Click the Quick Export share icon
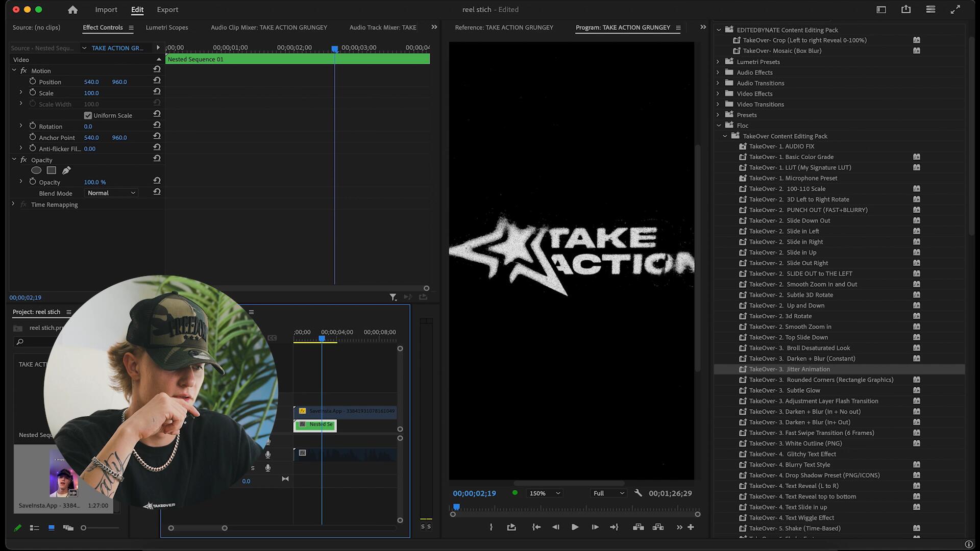This screenshot has width=980, height=551. coord(906,9)
